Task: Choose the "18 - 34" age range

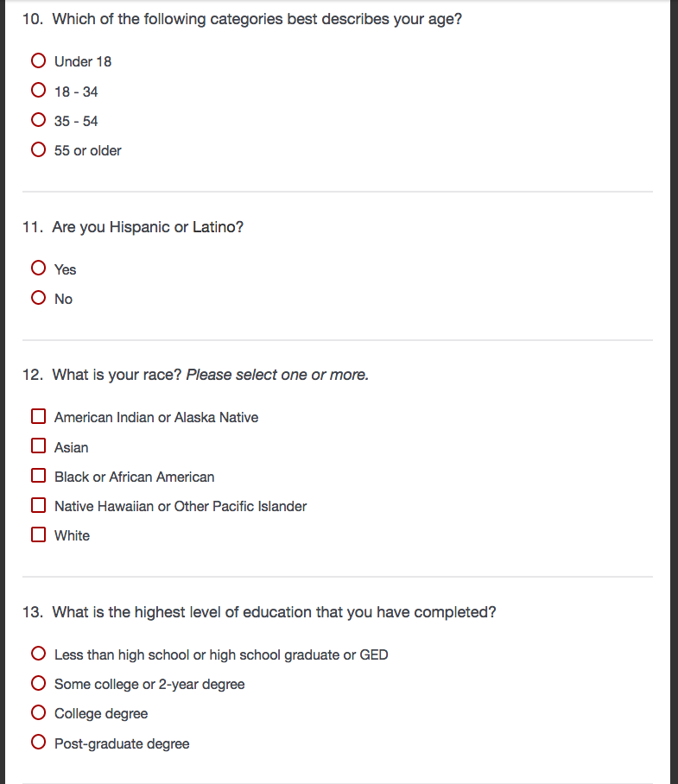Action: 38,91
